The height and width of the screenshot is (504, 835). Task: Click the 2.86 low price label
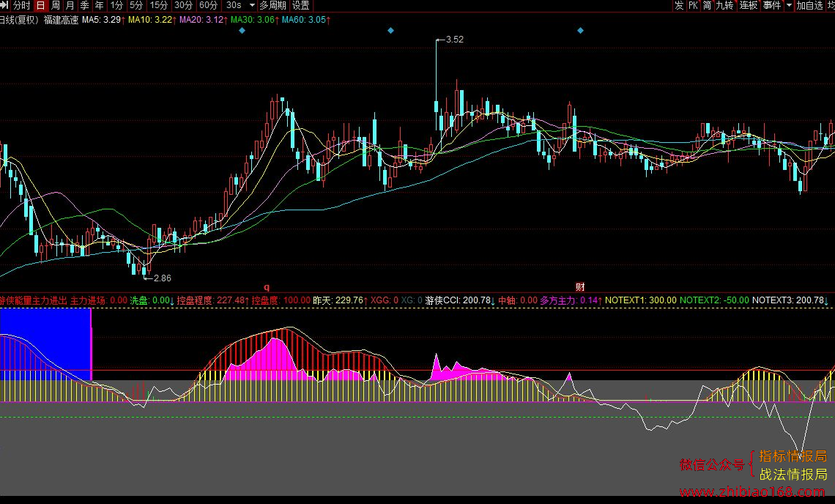[x=163, y=278]
